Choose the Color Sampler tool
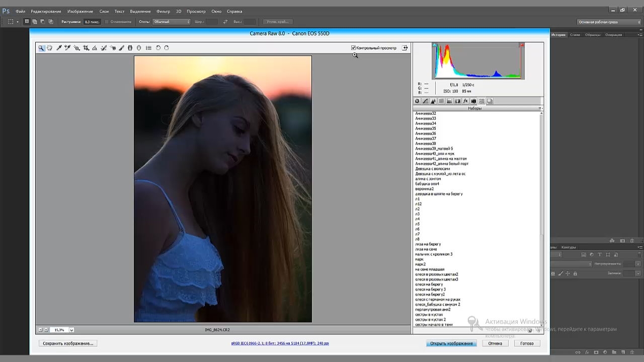This screenshot has width=644, height=362. [67, 48]
